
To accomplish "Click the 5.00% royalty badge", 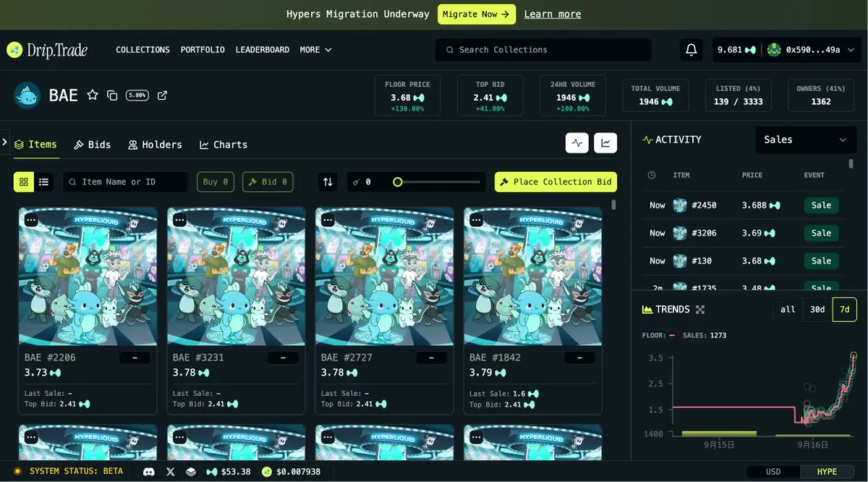I will coord(137,96).
